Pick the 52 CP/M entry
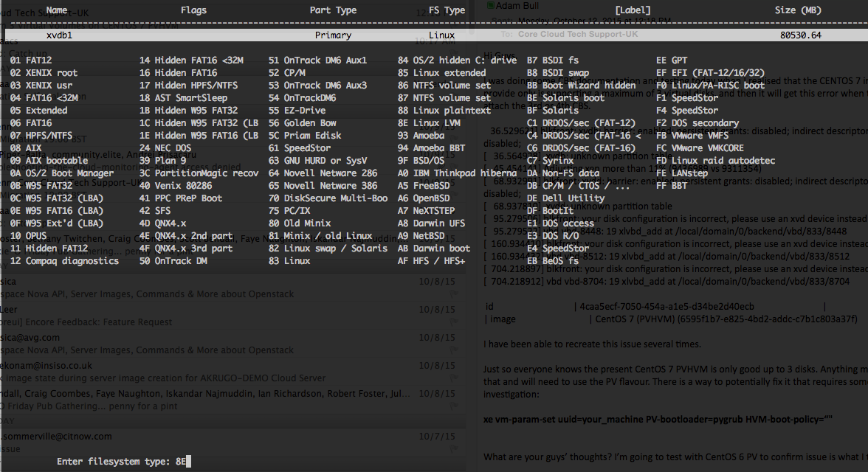 (286, 73)
